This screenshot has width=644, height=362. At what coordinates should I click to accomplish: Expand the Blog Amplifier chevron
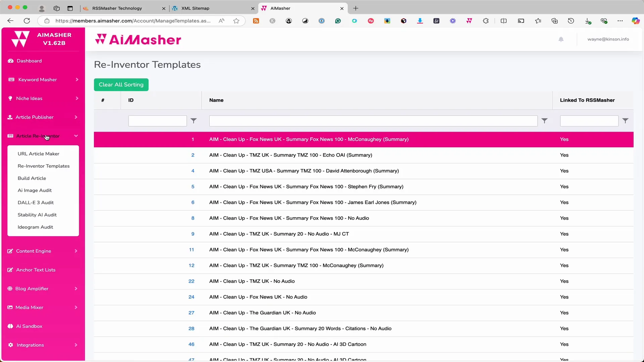pos(76,289)
